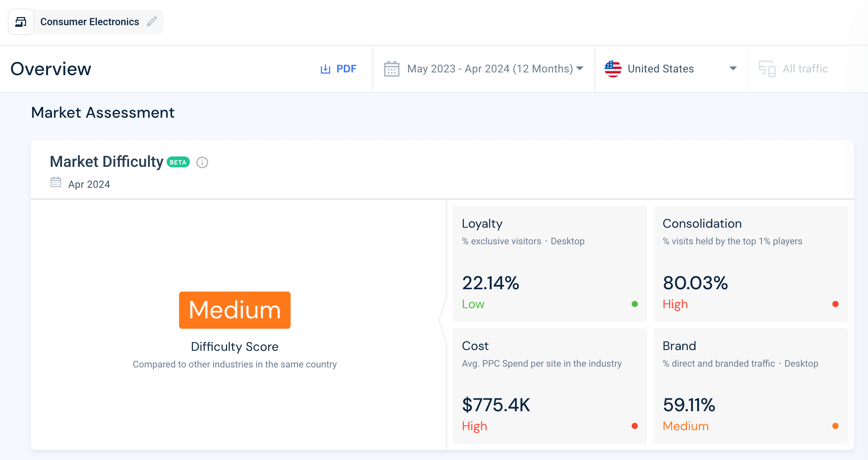Viewport: 868px width, 460px height.
Task: Click the PDF download icon
Action: coord(325,69)
